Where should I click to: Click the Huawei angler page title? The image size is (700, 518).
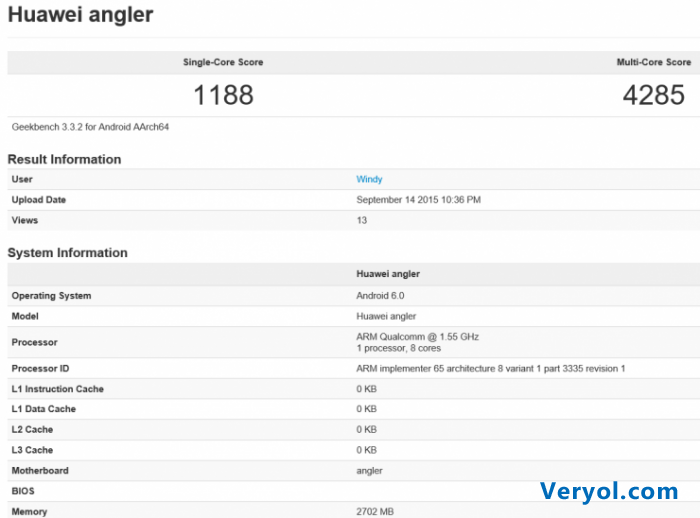pyautogui.click(x=80, y=14)
